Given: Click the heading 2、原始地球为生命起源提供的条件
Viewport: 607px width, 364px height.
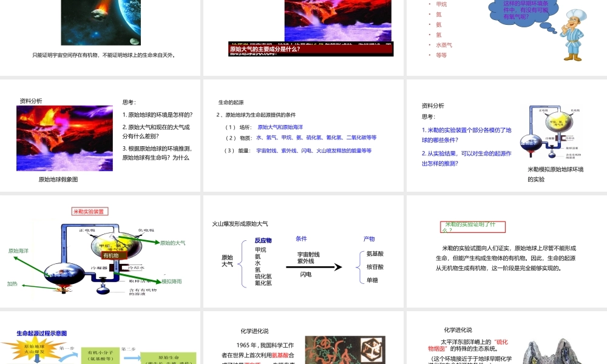Looking at the screenshot, I should point(256,115).
